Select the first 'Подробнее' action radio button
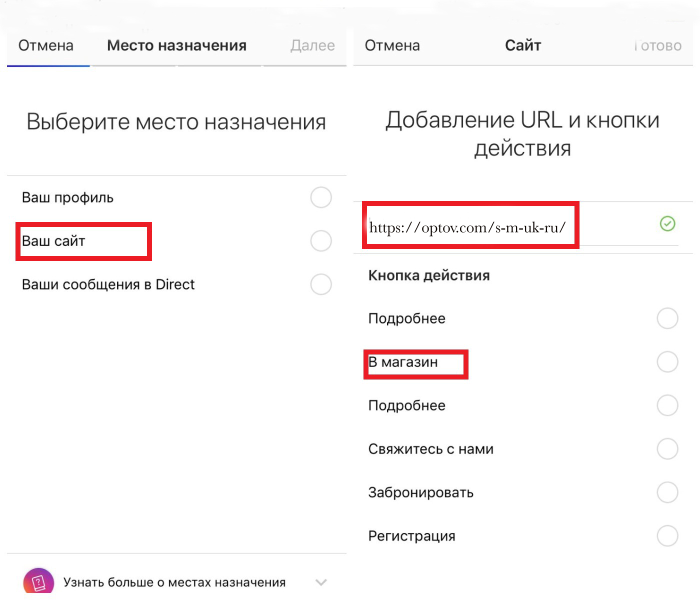Viewport: 700px width, 600px height. (667, 318)
